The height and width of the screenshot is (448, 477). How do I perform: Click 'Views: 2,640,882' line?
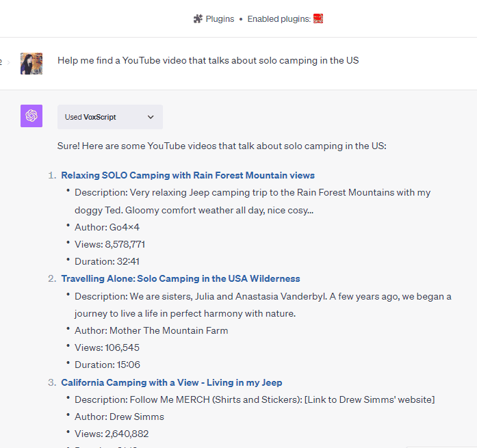[112, 434]
